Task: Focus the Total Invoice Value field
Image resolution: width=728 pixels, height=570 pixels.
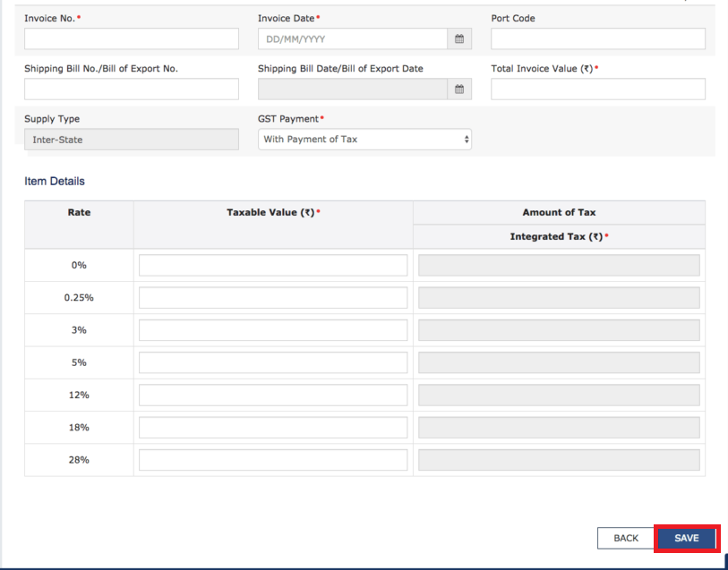Action: click(598, 89)
